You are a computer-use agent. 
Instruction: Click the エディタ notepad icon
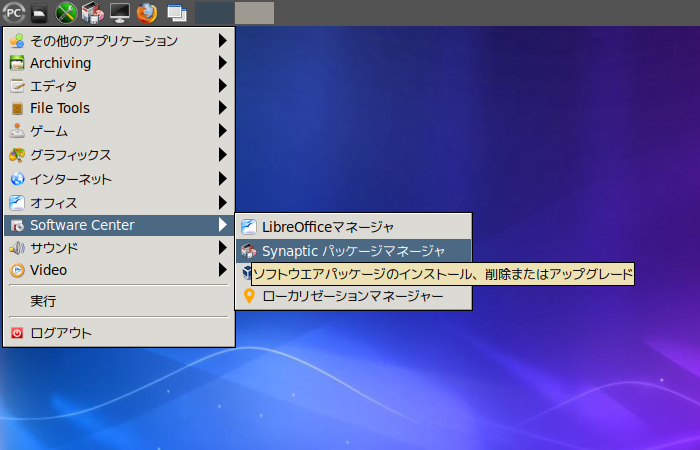coord(17,86)
